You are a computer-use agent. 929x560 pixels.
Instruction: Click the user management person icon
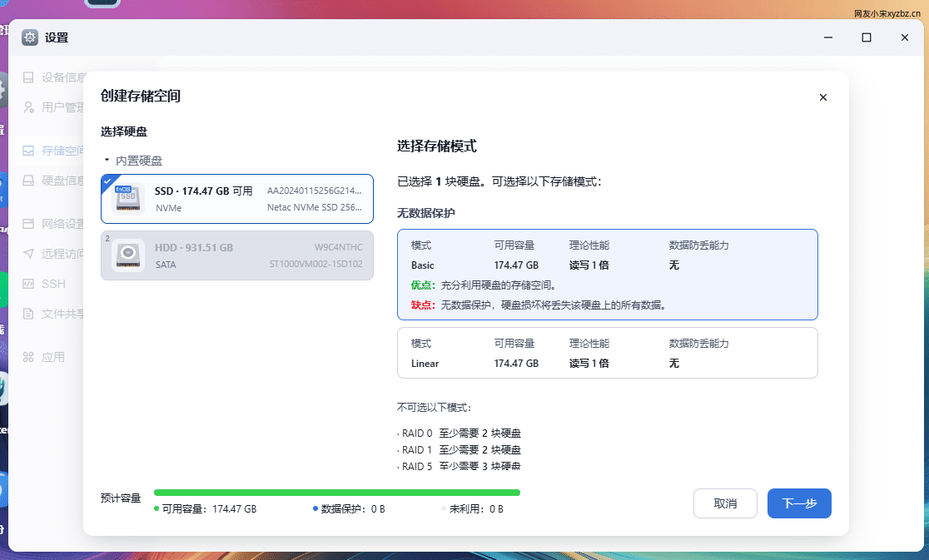(x=28, y=107)
